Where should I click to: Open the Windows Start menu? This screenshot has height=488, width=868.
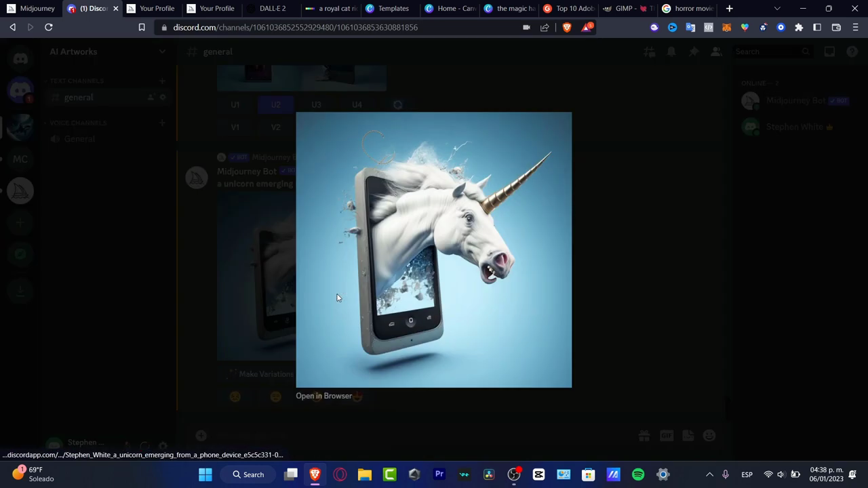tap(205, 474)
